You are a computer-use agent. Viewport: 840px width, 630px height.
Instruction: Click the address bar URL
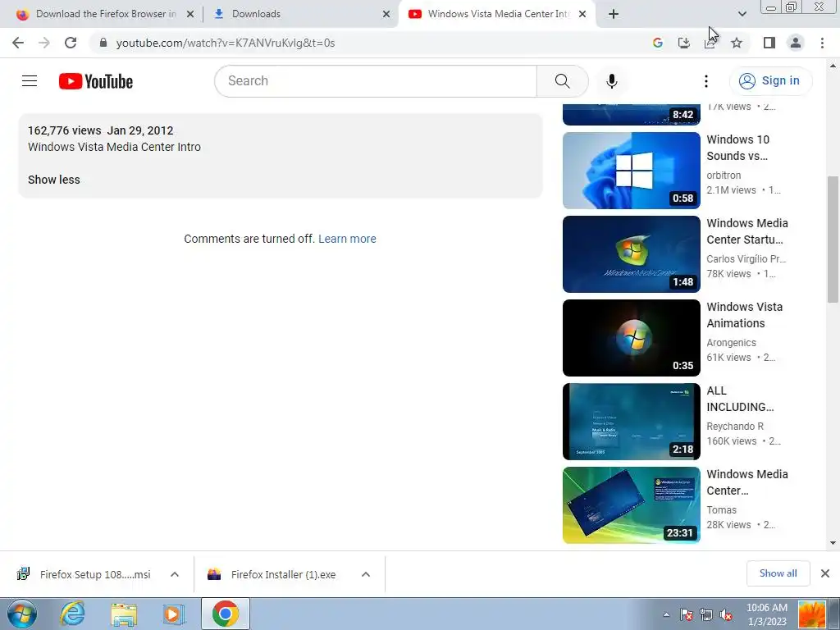click(226, 43)
